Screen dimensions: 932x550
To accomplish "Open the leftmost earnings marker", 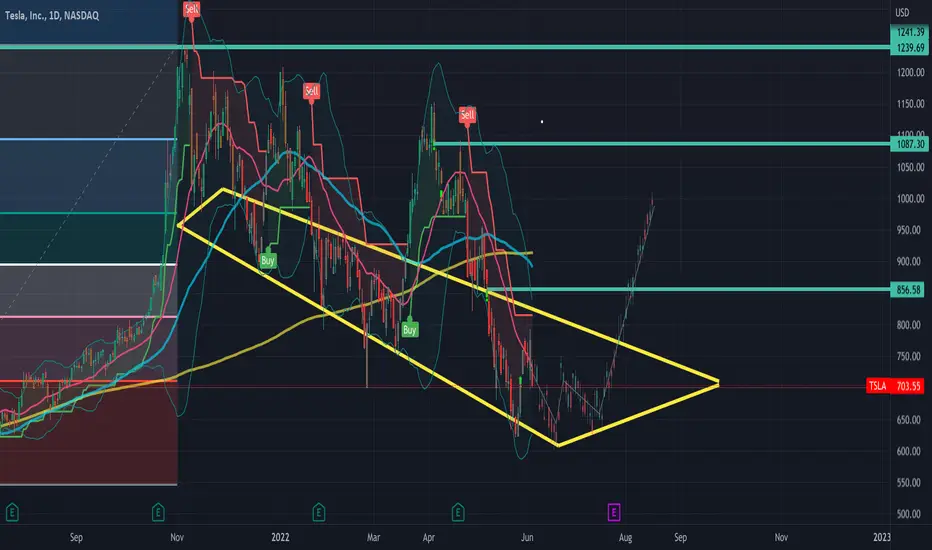I will [x=12, y=512].
